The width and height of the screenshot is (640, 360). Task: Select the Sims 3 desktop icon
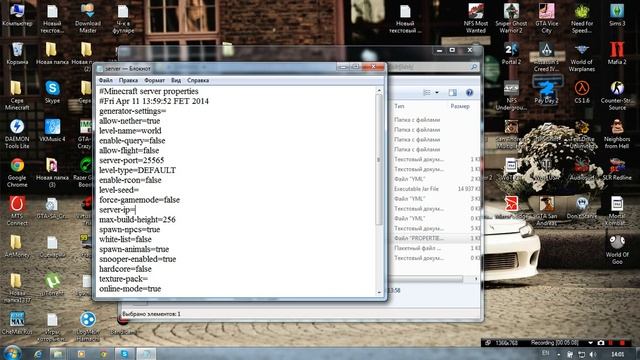pyautogui.click(x=617, y=15)
